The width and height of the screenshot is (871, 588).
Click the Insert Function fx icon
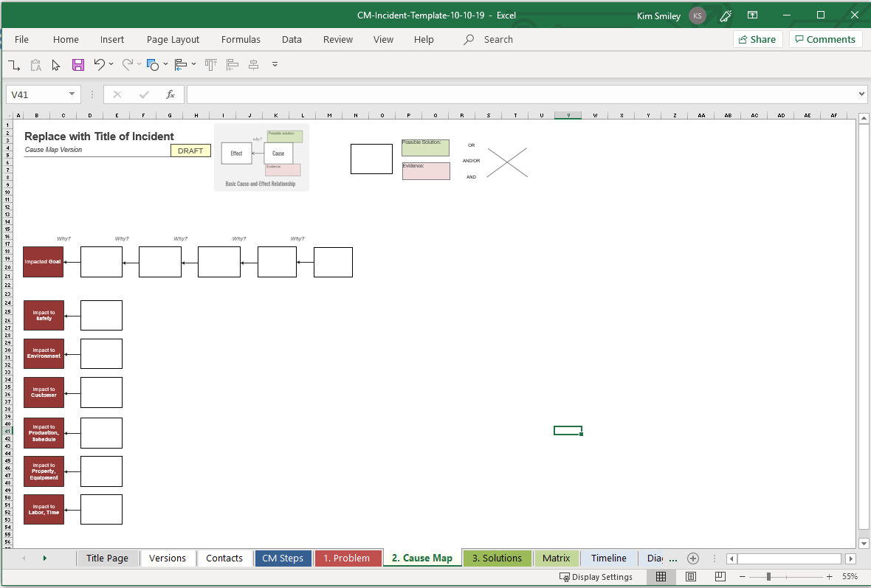pos(171,94)
